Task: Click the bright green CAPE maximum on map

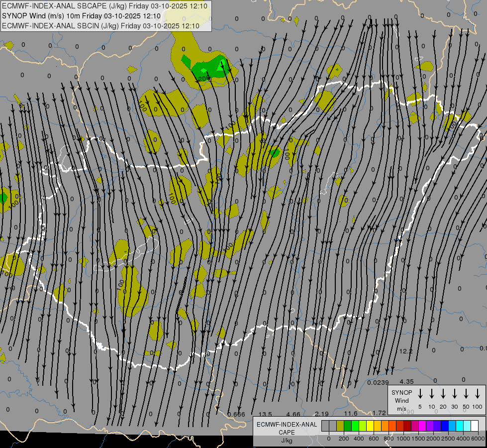Action: click(x=221, y=66)
